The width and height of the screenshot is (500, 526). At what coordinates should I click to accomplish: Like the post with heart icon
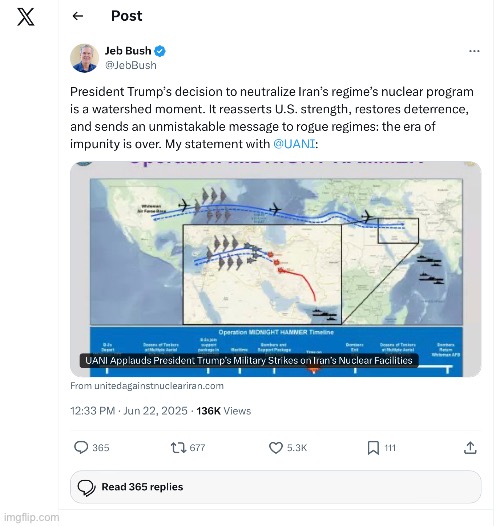point(276,448)
